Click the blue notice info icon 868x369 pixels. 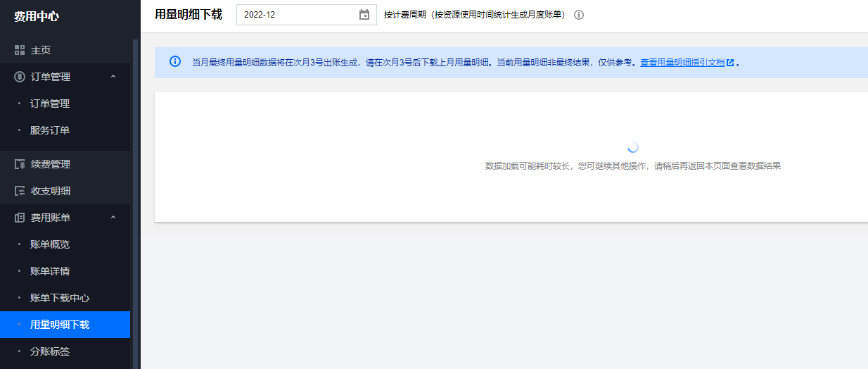click(x=175, y=62)
